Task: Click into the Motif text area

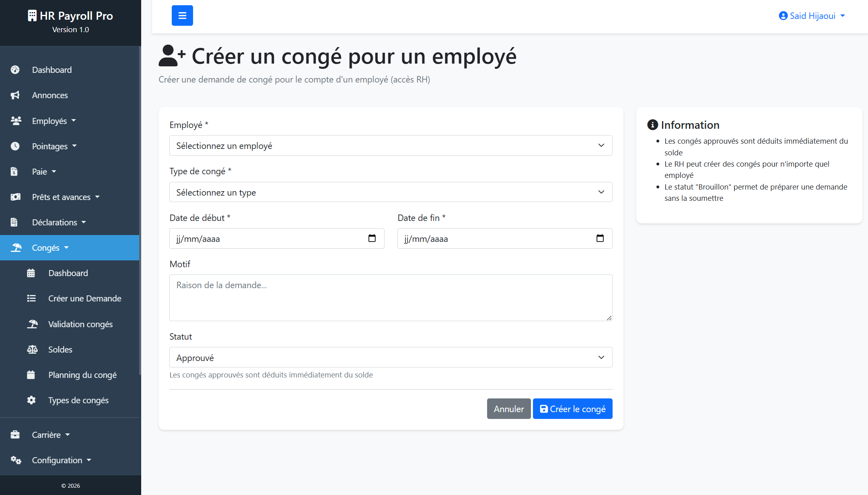Action: tap(391, 298)
